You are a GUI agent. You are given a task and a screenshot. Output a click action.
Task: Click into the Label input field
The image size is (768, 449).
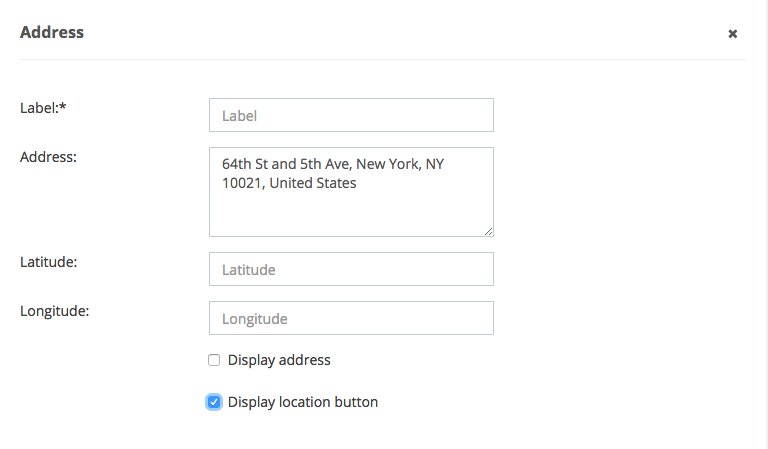(351, 115)
